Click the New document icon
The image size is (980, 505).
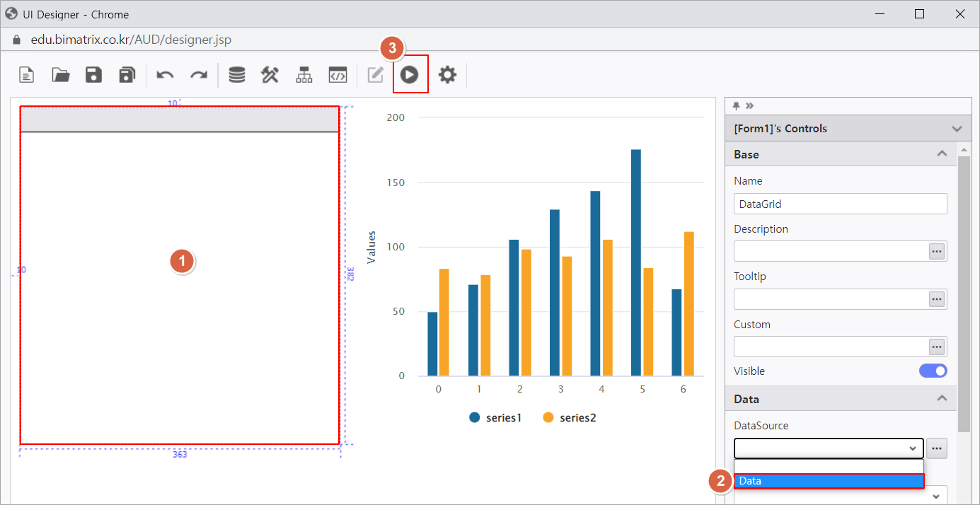pos(26,74)
